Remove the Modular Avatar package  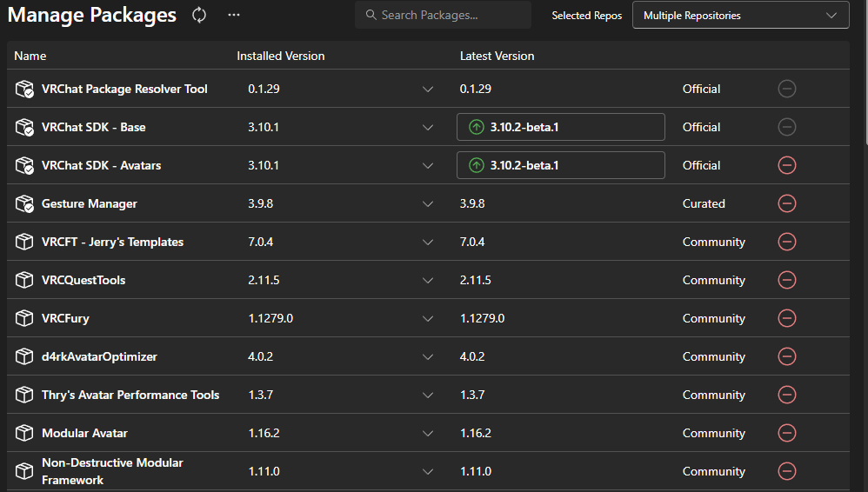pos(786,432)
